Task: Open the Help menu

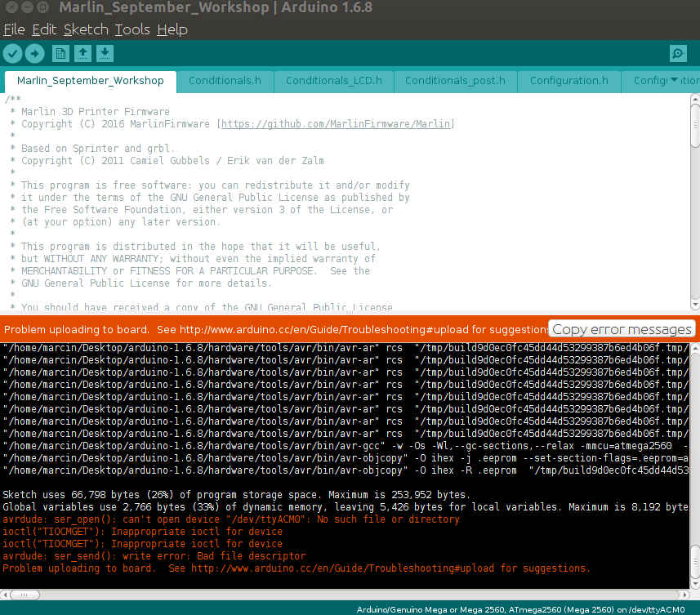Action: pos(172,30)
